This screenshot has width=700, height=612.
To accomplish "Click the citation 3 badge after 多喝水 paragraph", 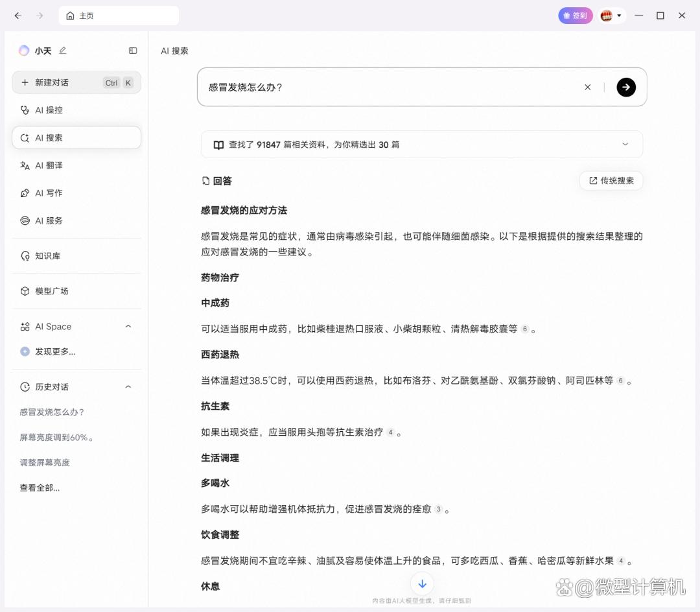I will (x=439, y=510).
